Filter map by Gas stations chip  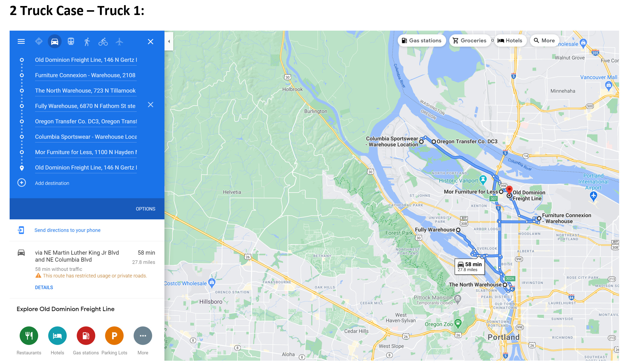click(421, 41)
